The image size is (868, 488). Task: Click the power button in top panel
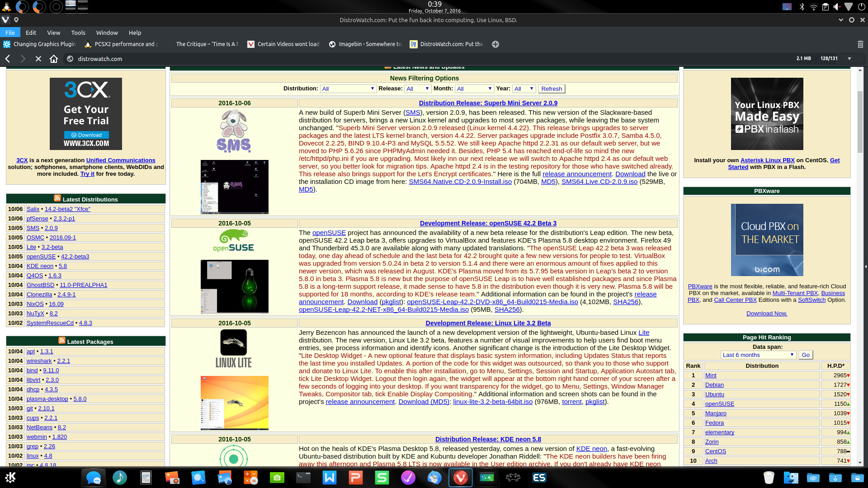(862, 7)
